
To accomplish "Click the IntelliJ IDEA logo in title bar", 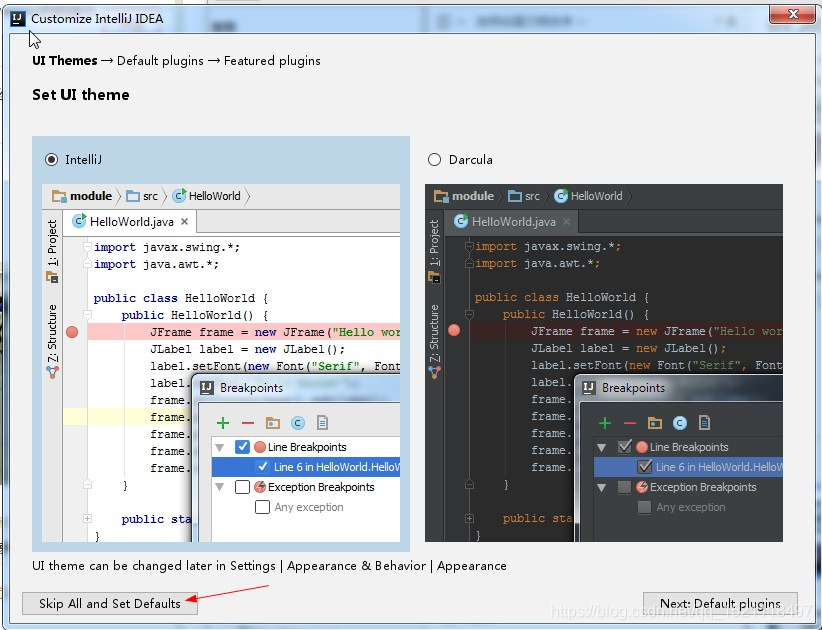I will [x=17, y=19].
